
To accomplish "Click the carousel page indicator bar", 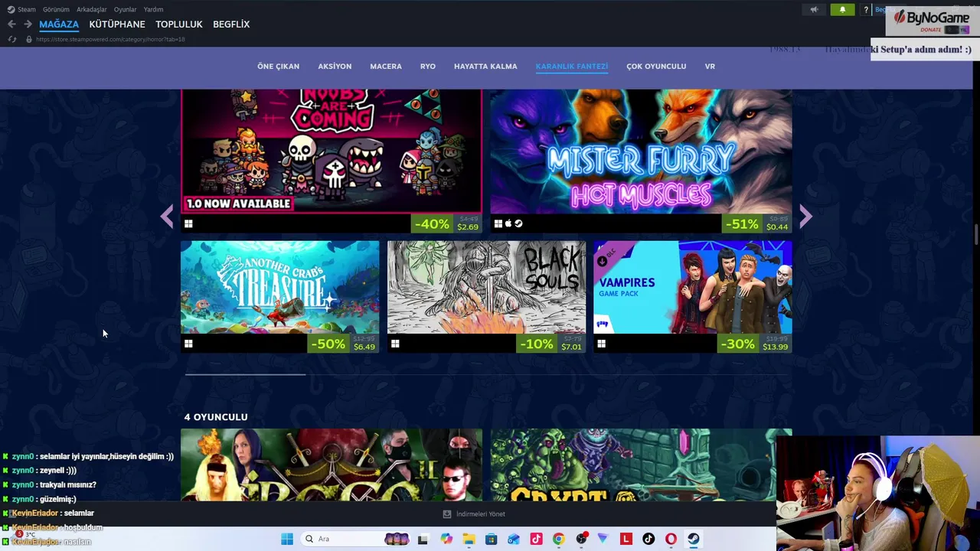I will pos(245,374).
